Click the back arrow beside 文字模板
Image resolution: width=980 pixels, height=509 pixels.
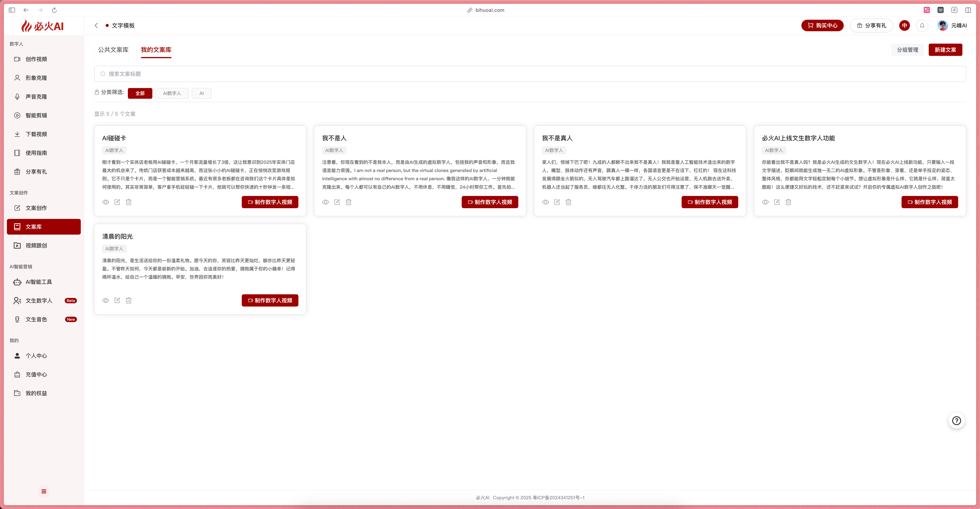96,25
